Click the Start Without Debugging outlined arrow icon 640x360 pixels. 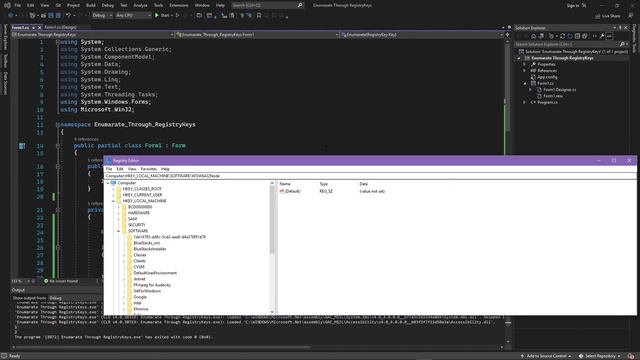pyautogui.click(x=177, y=16)
